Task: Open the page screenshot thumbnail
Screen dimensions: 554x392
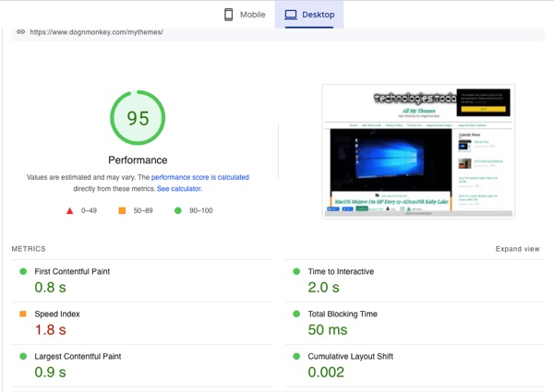Action: tap(417, 151)
